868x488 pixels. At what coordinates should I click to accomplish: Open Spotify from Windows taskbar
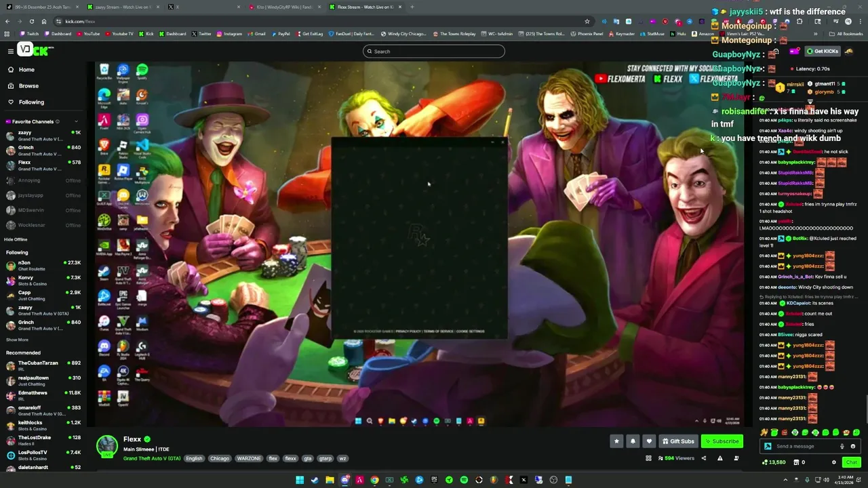click(464, 480)
